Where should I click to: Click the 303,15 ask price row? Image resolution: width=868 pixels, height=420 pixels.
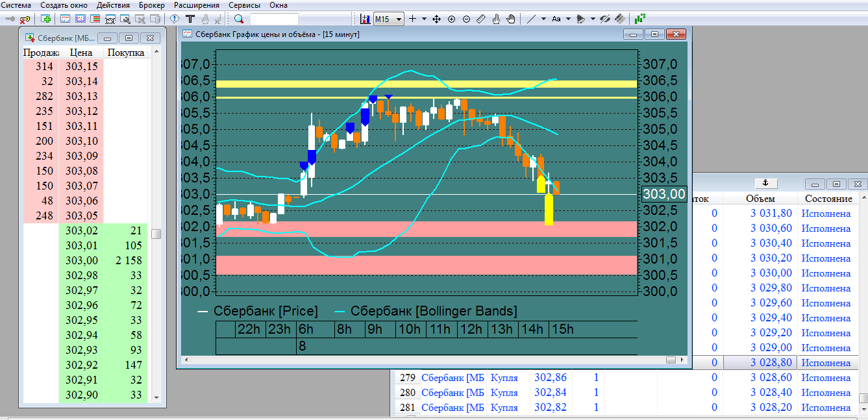pos(81,66)
